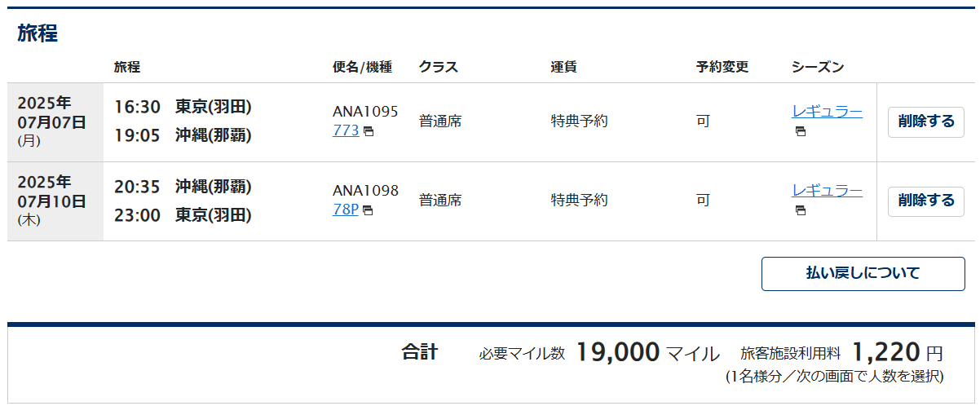Click the 19,000 マイル total value
Viewport: 980px width, 406px height.
(x=647, y=353)
